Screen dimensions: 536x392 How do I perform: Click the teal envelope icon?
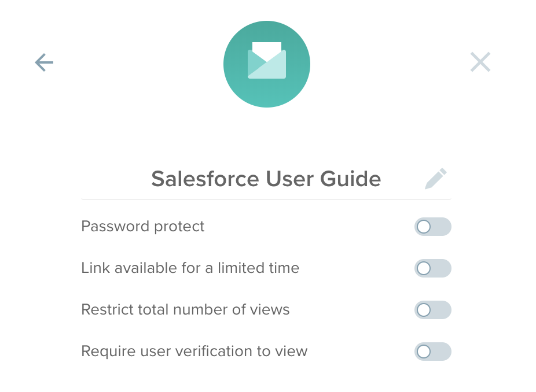(267, 61)
